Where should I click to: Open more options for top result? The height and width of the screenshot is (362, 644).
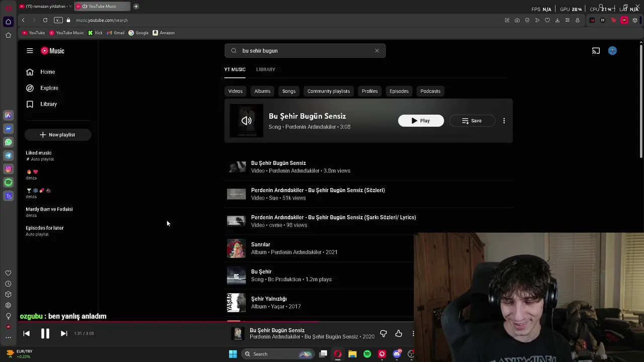point(504,121)
